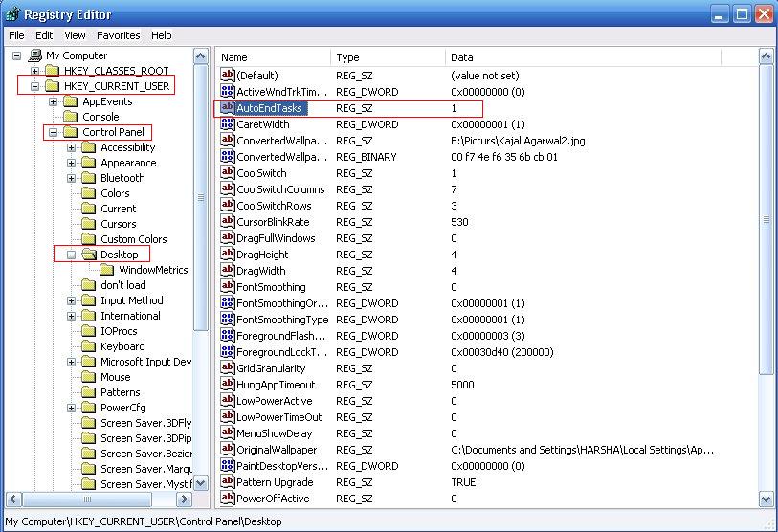This screenshot has width=778, height=532.
Task: Select the don't load tree key
Action: [123, 285]
